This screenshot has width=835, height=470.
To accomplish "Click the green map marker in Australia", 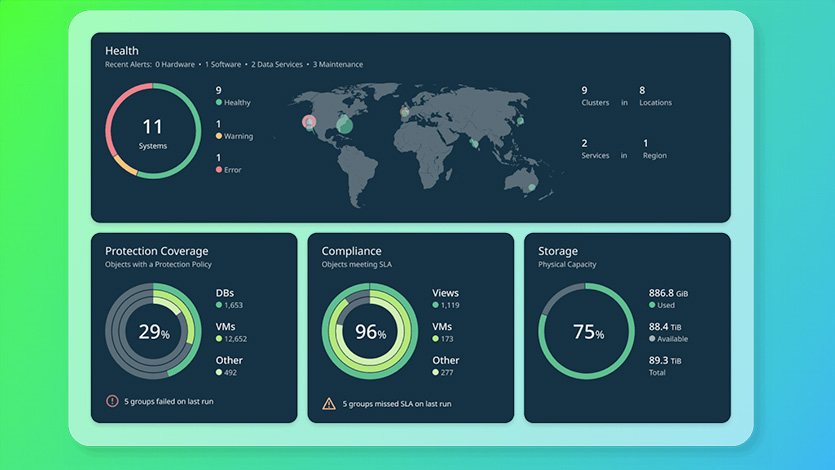I will point(531,187).
